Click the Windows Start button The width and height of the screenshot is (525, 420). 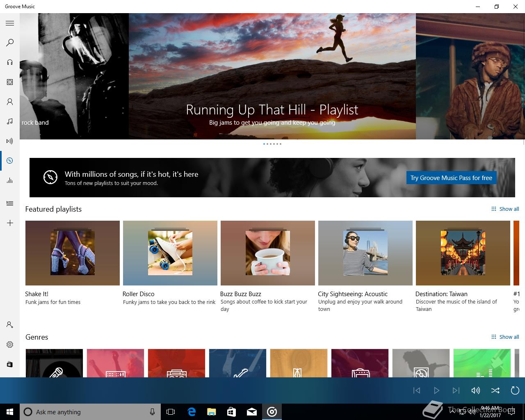click(10, 412)
